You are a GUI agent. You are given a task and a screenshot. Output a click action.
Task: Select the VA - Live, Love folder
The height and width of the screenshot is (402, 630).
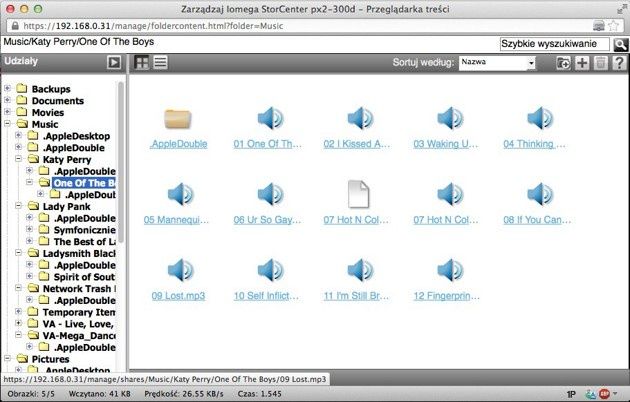click(79, 324)
